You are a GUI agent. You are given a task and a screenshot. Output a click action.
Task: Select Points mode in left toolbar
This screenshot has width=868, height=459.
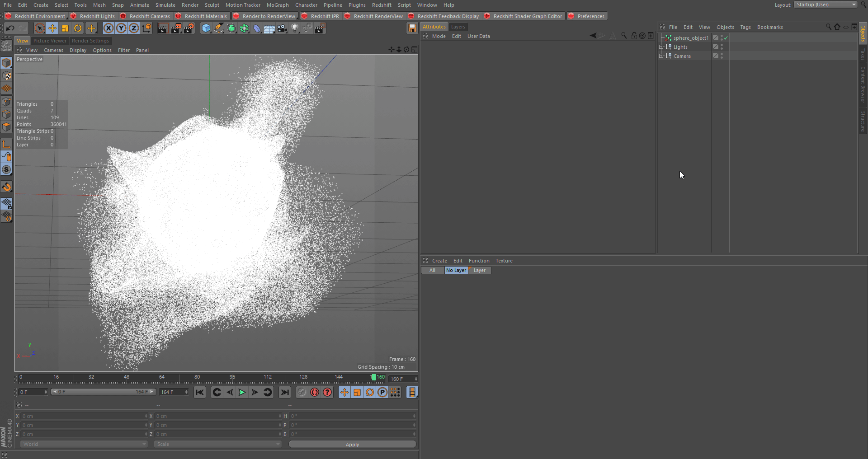pos(6,102)
